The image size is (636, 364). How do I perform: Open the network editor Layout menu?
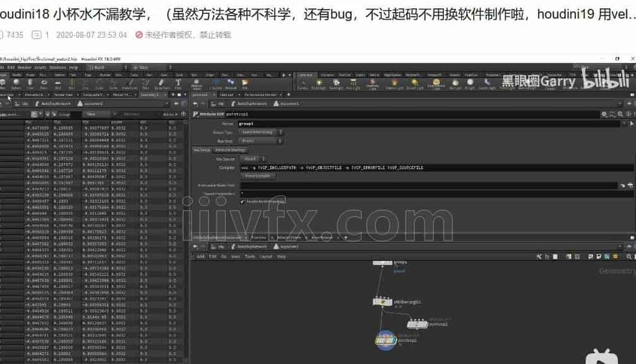[266, 257]
